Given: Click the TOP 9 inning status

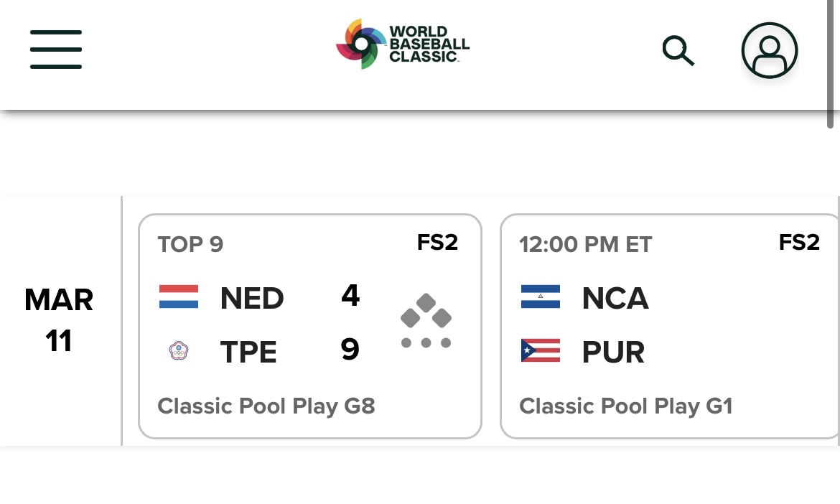Looking at the screenshot, I should (x=190, y=244).
